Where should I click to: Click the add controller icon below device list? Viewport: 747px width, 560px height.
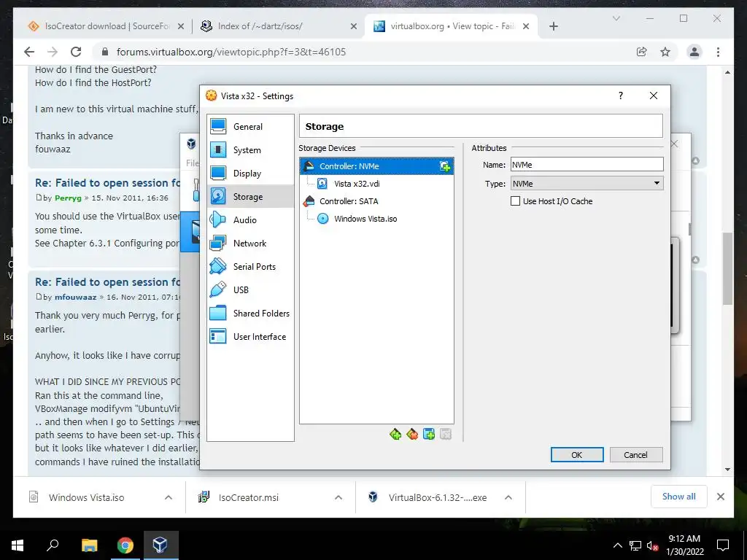pyautogui.click(x=395, y=435)
